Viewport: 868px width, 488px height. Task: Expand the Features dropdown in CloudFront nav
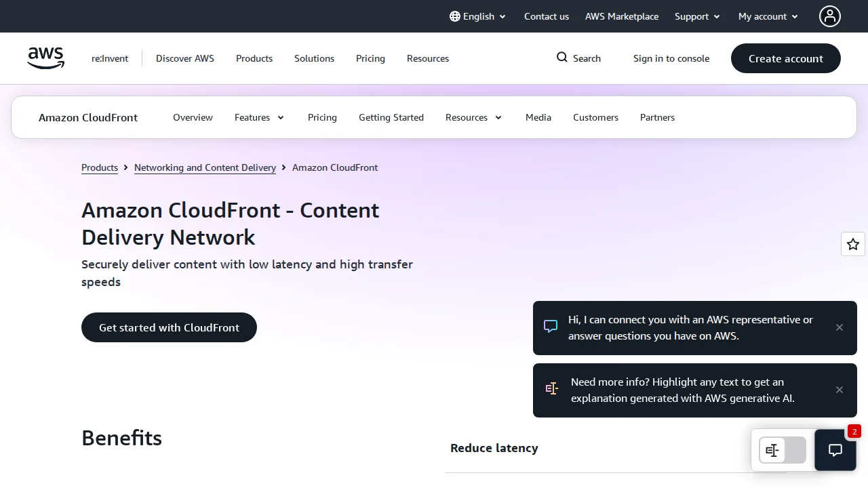[x=260, y=117]
